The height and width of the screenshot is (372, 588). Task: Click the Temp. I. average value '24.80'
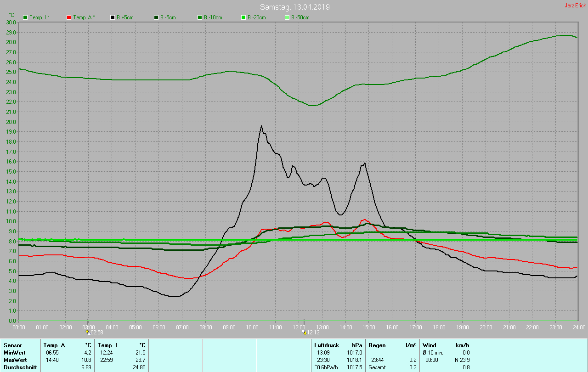[x=139, y=367]
